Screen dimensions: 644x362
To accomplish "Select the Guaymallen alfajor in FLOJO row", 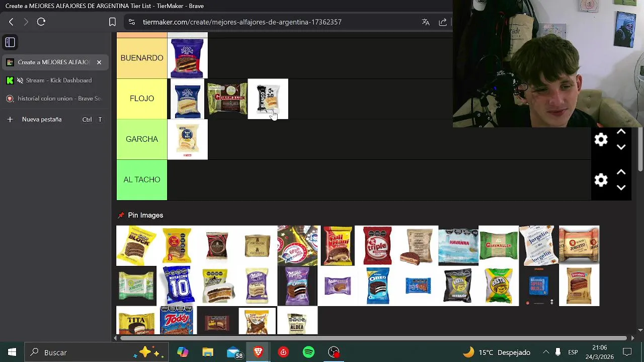I will [227, 99].
